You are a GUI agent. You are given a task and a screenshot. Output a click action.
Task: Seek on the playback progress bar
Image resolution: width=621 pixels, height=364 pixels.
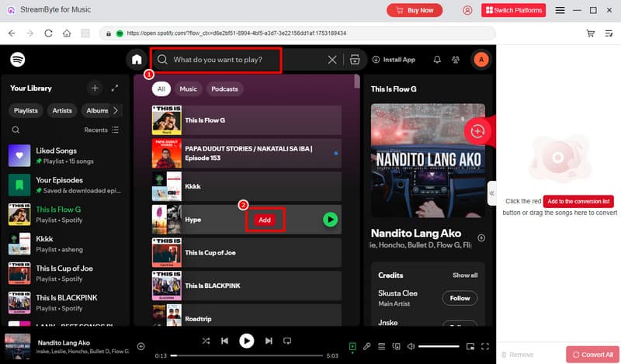pos(246,355)
